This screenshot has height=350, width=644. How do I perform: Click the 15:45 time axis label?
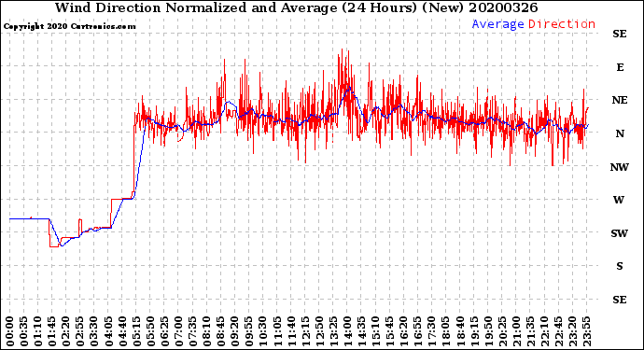tap(389, 331)
